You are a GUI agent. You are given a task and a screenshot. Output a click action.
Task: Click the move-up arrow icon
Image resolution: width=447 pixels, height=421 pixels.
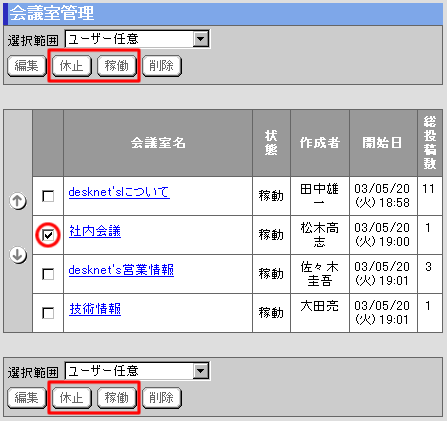(18, 201)
